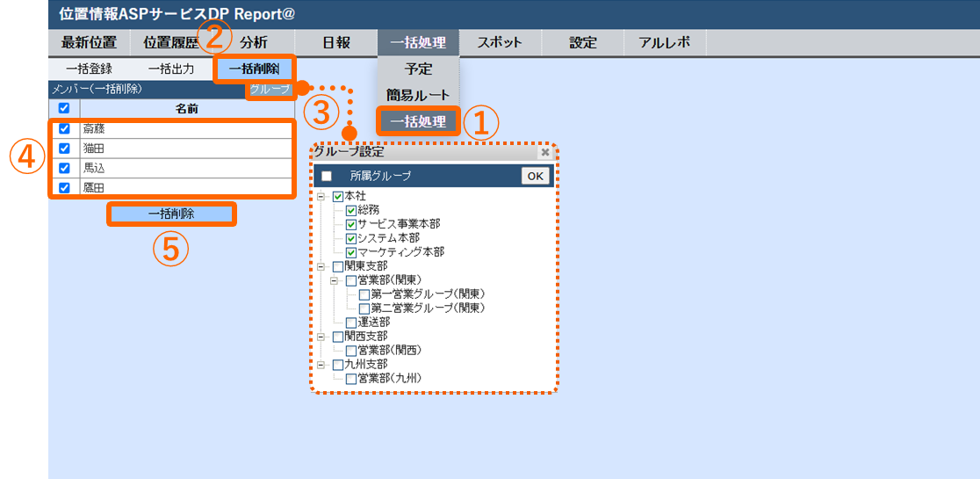The image size is (980, 479).
Task: Uncheck the 本社 group checkbox
Action: tap(338, 196)
